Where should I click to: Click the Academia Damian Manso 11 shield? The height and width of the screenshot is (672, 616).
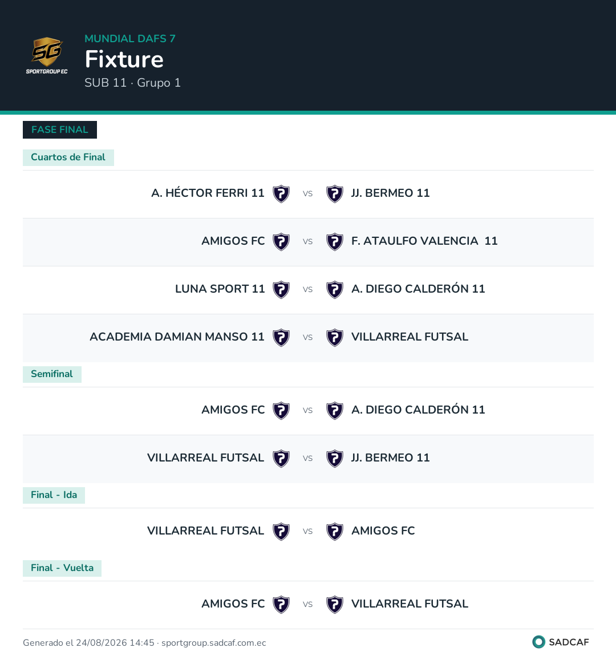tap(281, 338)
